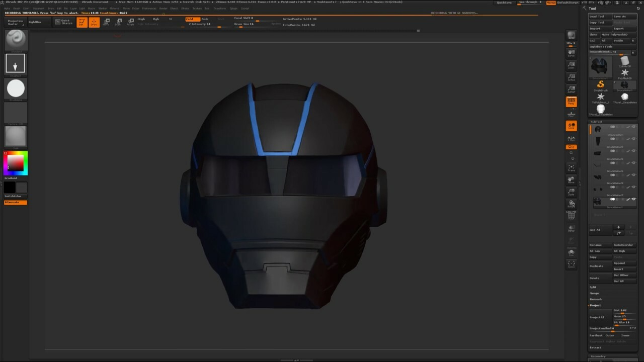Expand the Merge section
The width and height of the screenshot is (644, 362).
pos(594,293)
